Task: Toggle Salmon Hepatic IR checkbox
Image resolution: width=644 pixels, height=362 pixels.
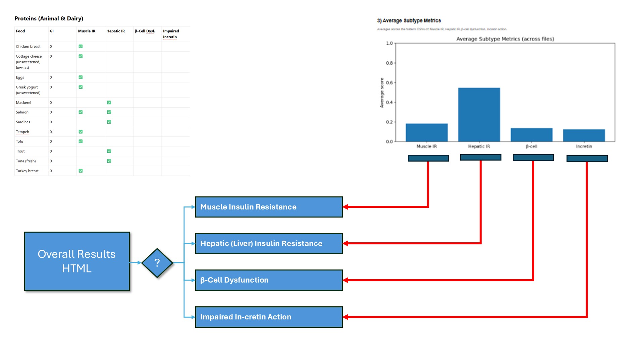Action: [x=109, y=112]
